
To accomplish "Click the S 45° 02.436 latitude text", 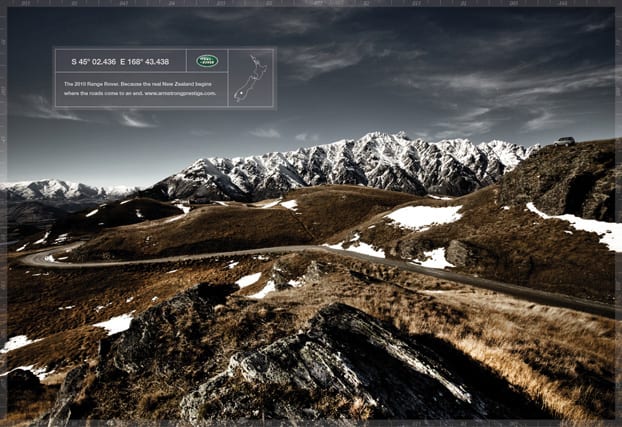I will point(94,62).
